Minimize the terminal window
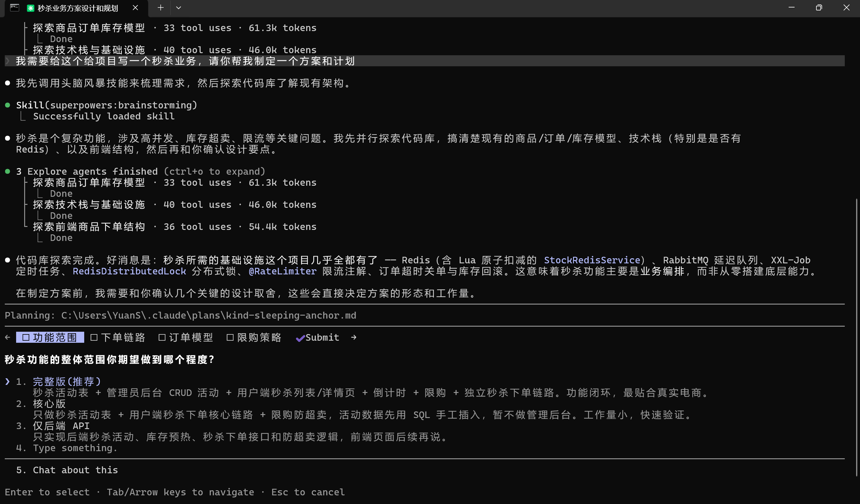 point(791,7)
